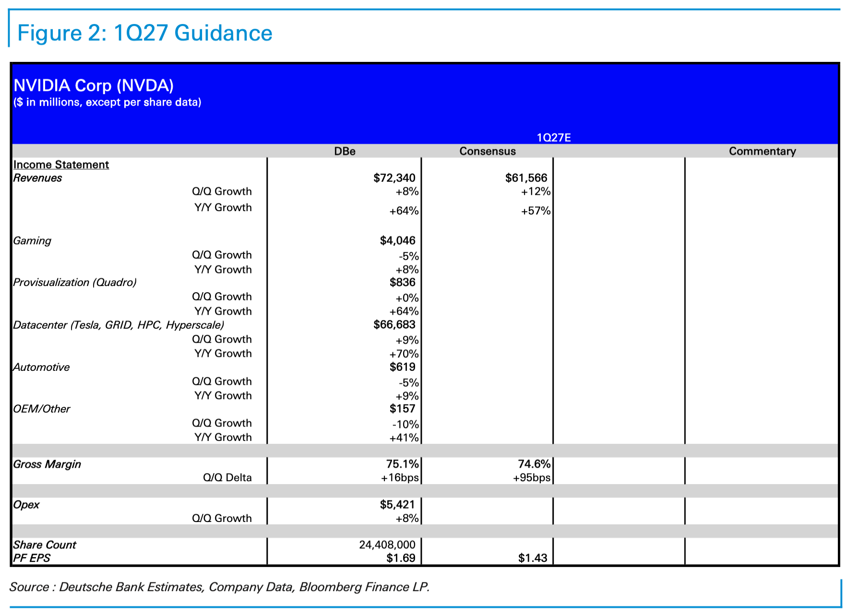Select the NVIDIA Corp (NVDA) heading
Screen dimensions: 858x616
click(94, 85)
